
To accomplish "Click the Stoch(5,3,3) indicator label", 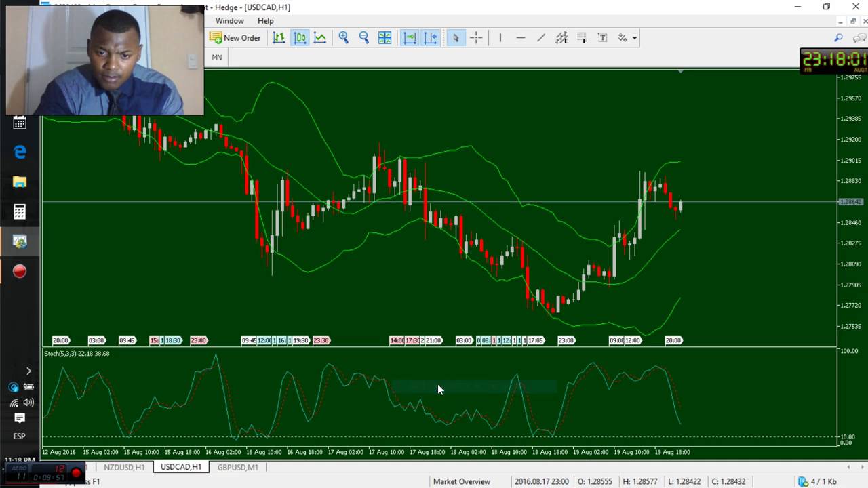I will [77, 354].
